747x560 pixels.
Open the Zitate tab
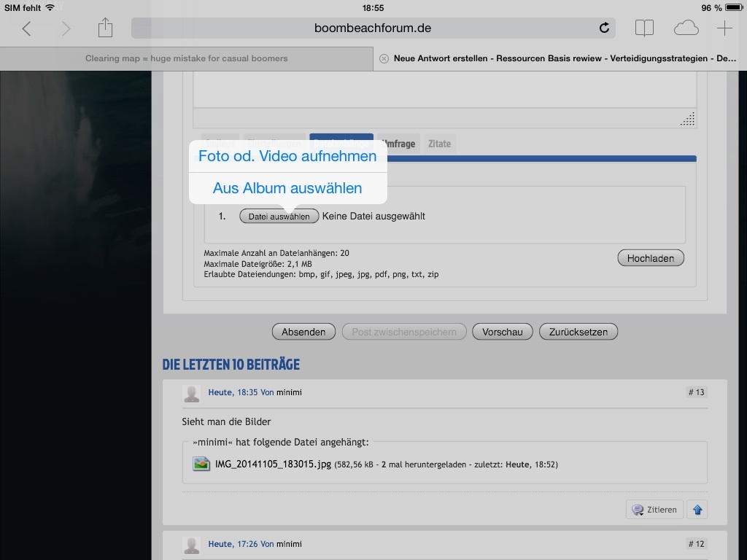click(x=439, y=144)
